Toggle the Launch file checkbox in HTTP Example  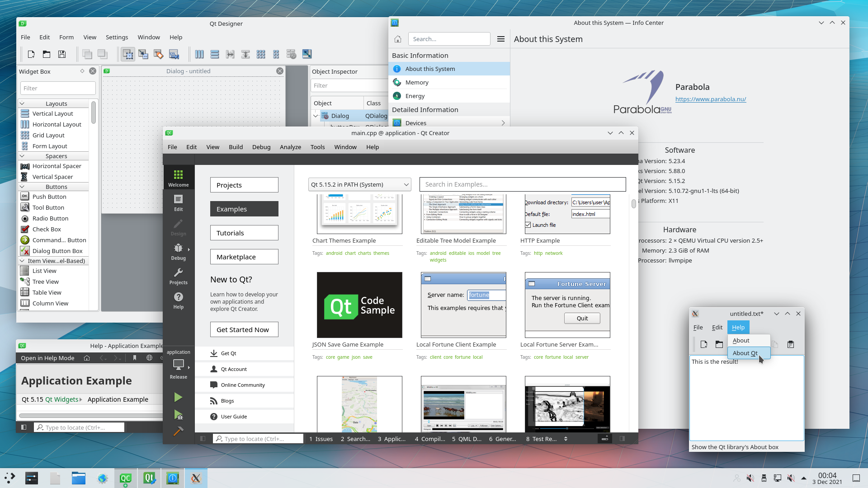pos(528,225)
